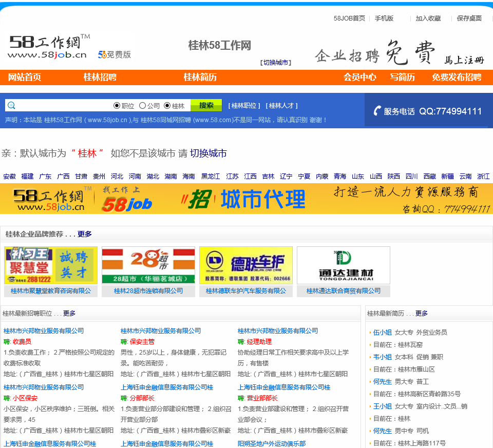
Task: Click 更多 beside 桂林企业品牌推荐
Action: point(85,234)
